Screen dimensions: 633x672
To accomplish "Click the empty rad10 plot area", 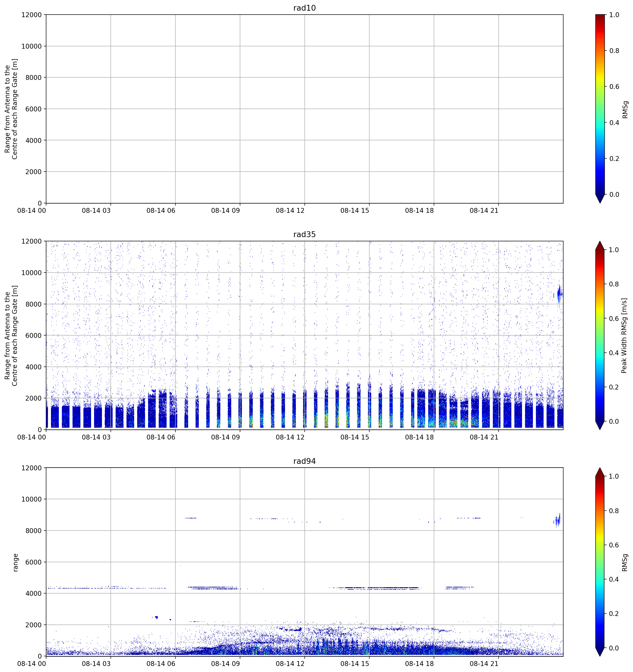I will [304, 109].
